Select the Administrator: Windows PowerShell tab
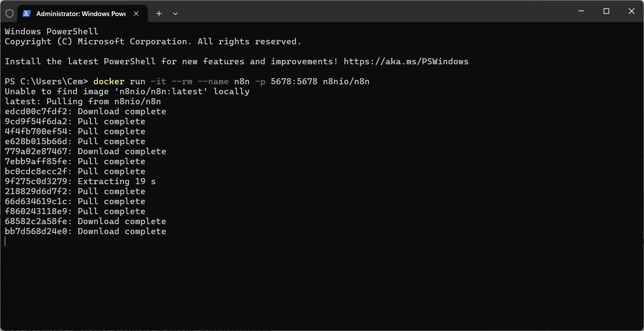The width and height of the screenshot is (644, 331). (x=80, y=13)
